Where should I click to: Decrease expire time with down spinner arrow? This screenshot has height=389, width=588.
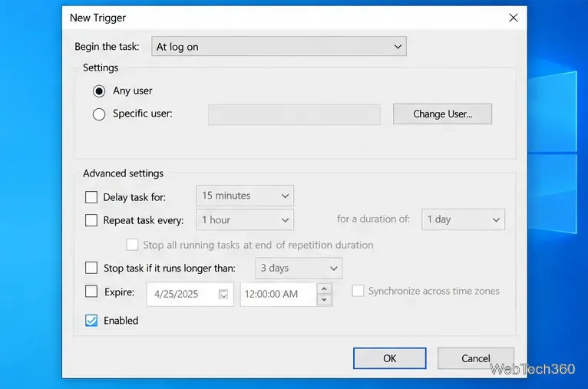325,300
